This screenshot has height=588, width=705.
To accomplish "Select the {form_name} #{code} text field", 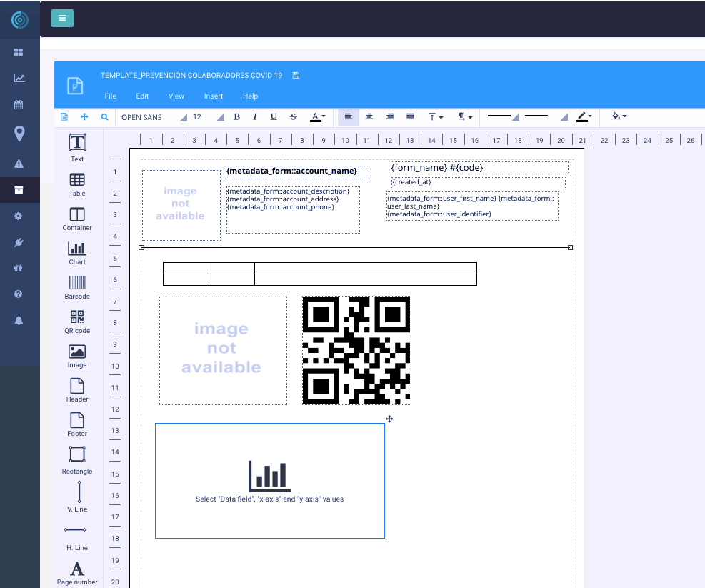I will click(479, 168).
